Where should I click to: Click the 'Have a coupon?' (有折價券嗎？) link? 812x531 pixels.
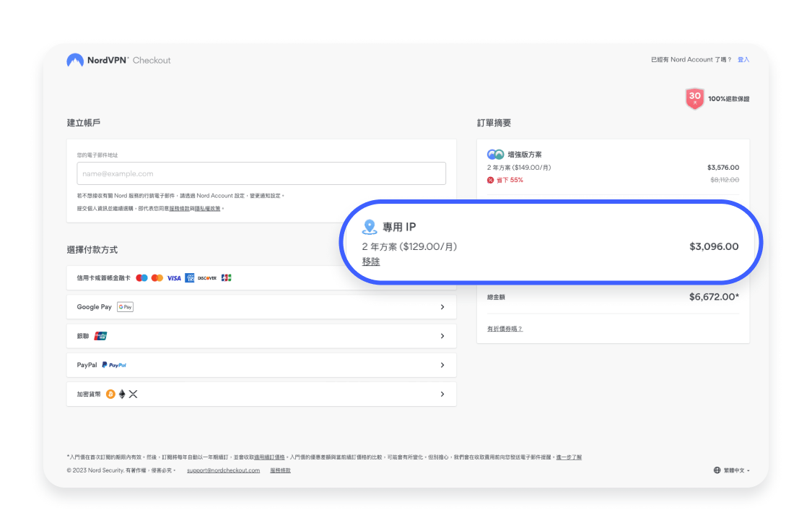pyautogui.click(x=505, y=329)
